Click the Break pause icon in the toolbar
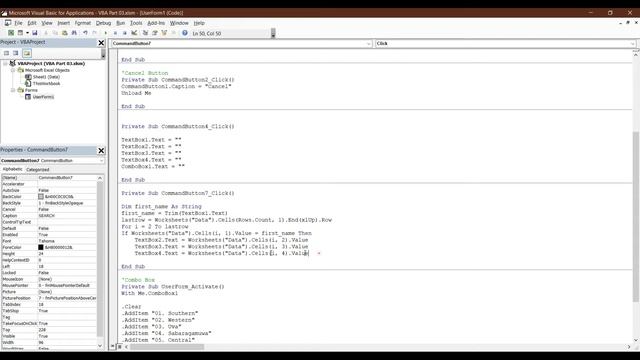Viewport: 640px width, 360px height. pos(115,33)
